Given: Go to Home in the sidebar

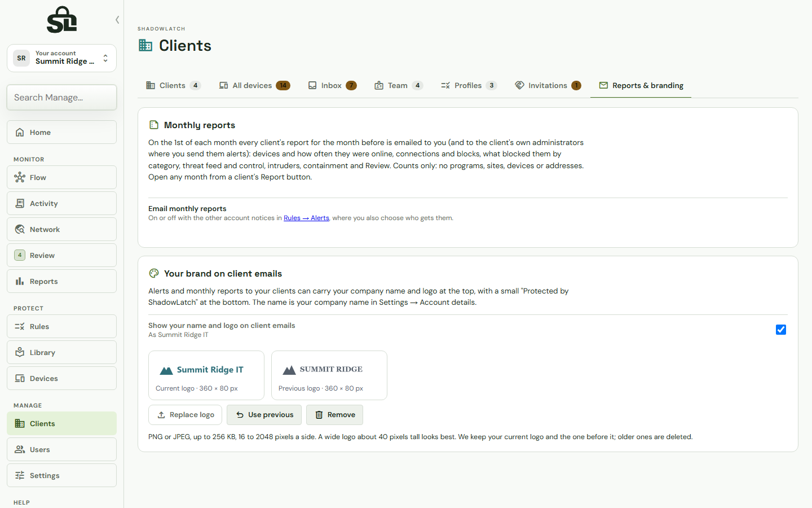Looking at the screenshot, I should [x=61, y=132].
